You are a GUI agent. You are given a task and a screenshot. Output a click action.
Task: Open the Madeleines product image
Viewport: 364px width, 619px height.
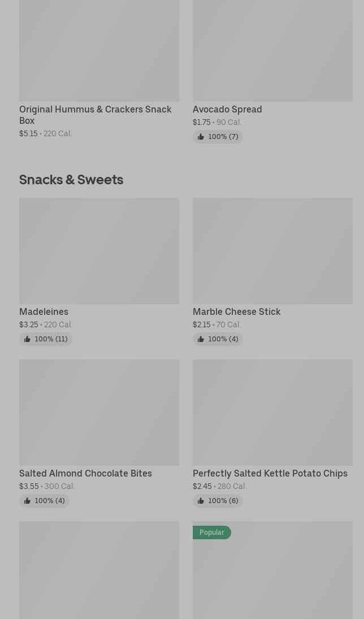99,251
